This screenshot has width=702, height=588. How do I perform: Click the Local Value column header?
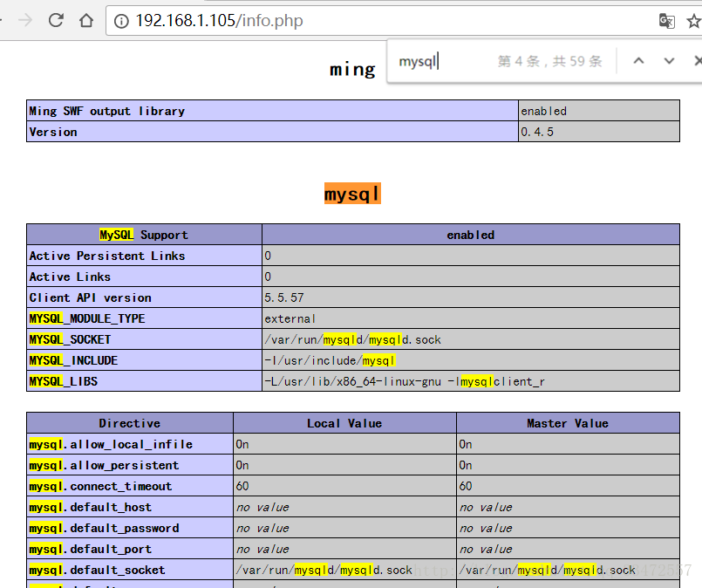[x=344, y=423]
